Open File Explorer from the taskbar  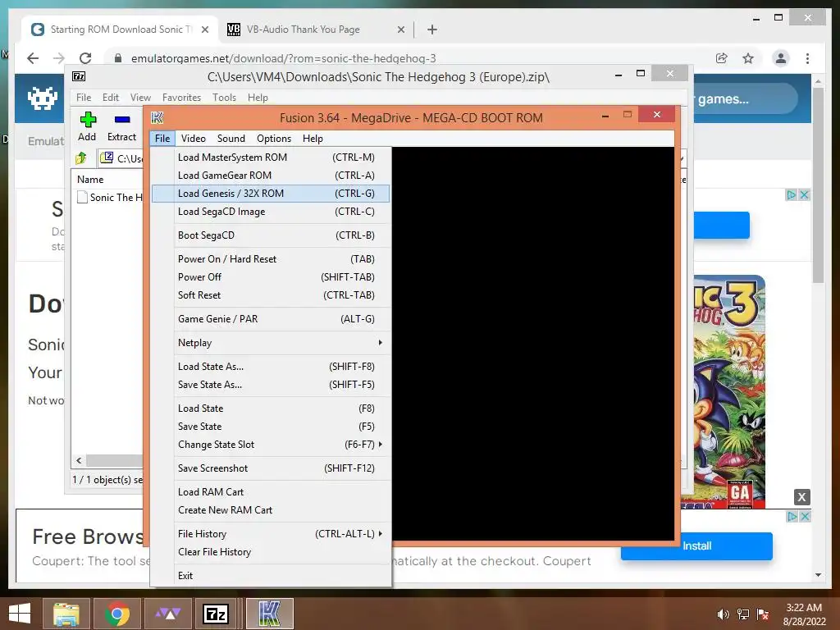point(66,614)
